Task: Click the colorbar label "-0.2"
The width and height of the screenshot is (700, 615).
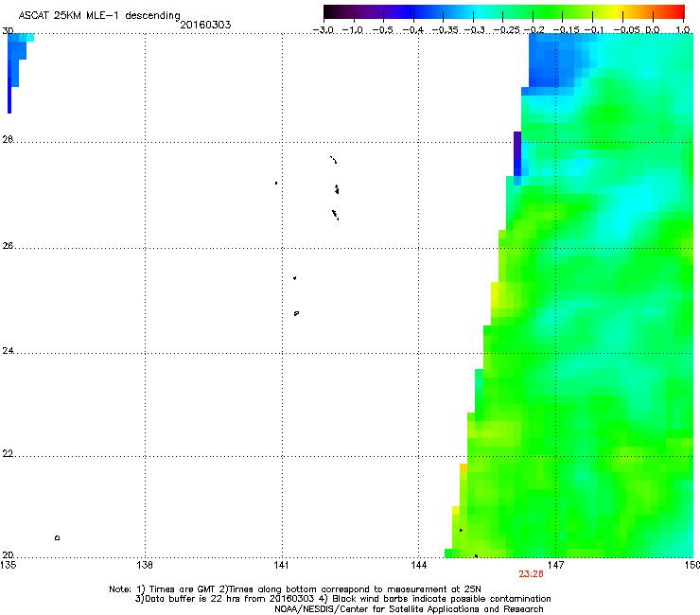Action: coord(534,30)
